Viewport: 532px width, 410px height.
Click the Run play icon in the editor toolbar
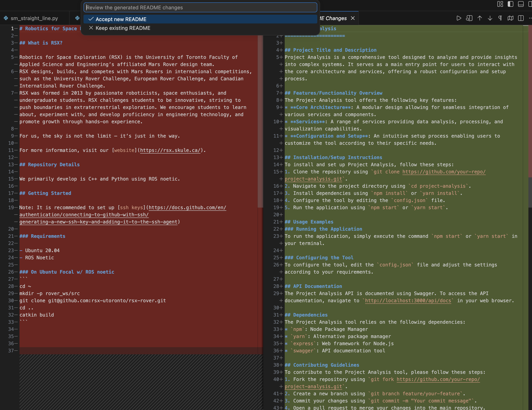click(x=459, y=18)
